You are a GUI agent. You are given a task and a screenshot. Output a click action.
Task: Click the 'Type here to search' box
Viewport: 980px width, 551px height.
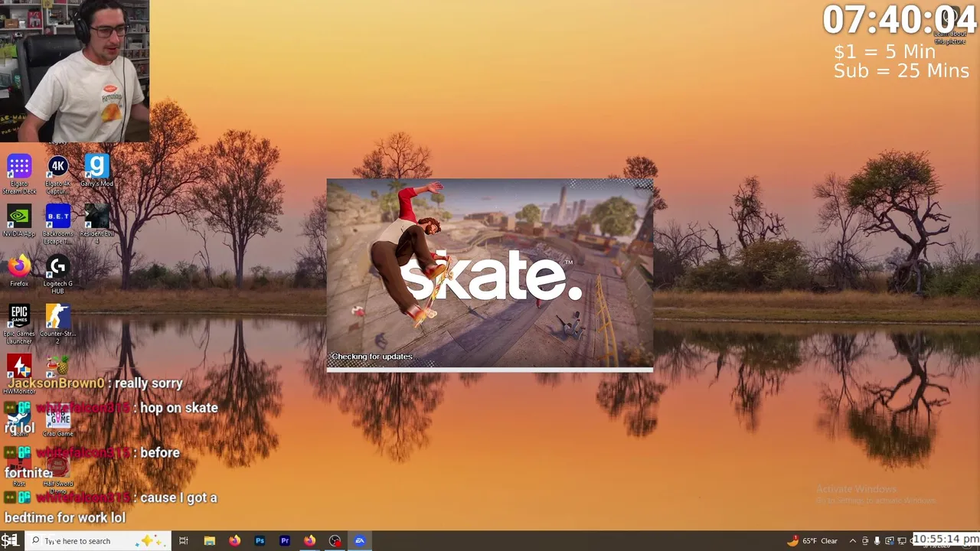tap(96, 541)
